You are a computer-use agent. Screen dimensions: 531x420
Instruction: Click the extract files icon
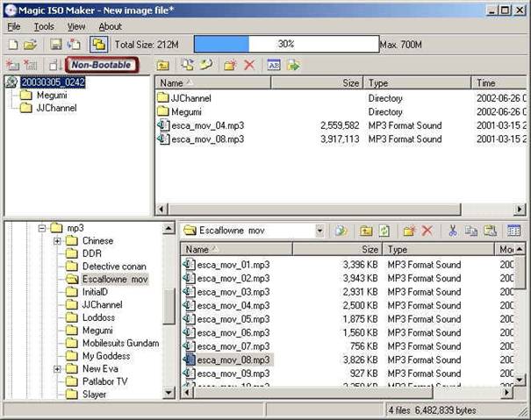293,65
